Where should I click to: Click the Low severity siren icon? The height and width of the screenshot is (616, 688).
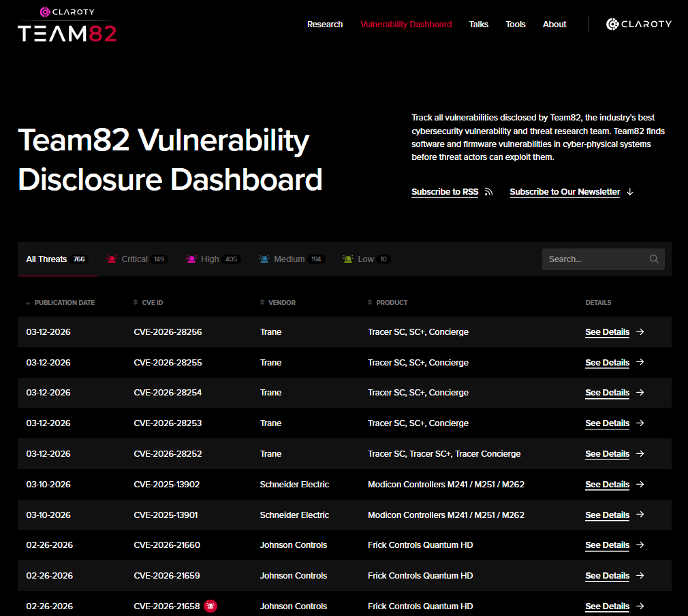click(348, 259)
